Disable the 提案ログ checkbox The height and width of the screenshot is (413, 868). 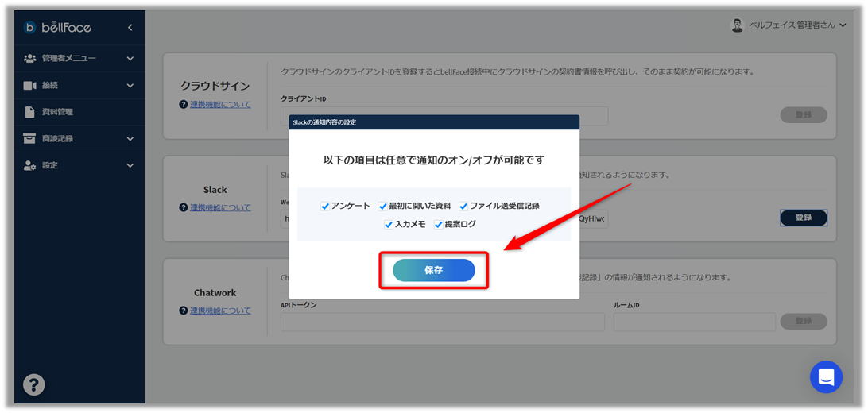tap(439, 225)
